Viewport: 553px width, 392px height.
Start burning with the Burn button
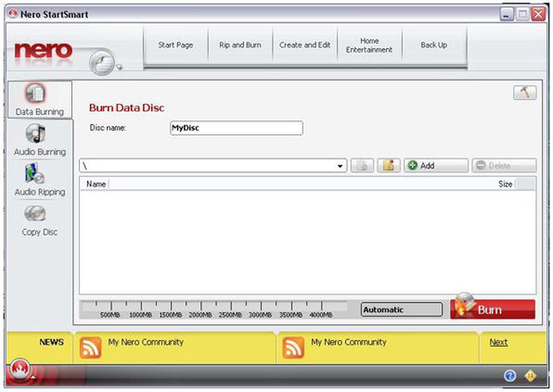[493, 310]
